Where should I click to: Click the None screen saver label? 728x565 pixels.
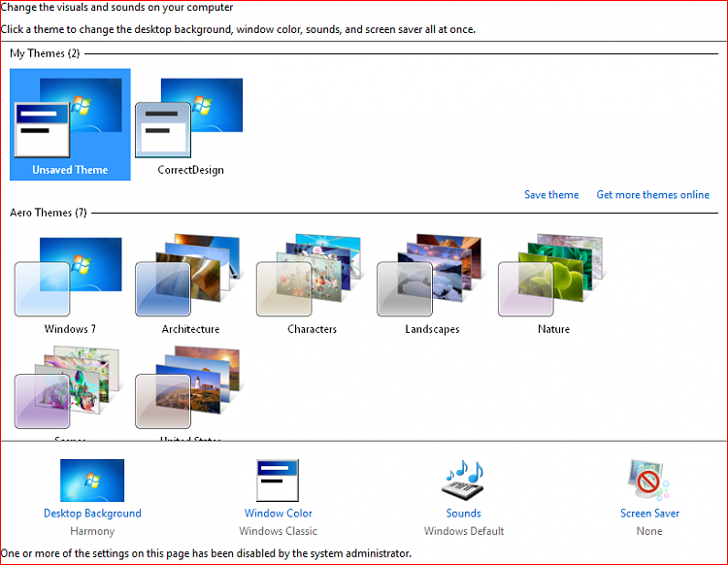[649, 531]
